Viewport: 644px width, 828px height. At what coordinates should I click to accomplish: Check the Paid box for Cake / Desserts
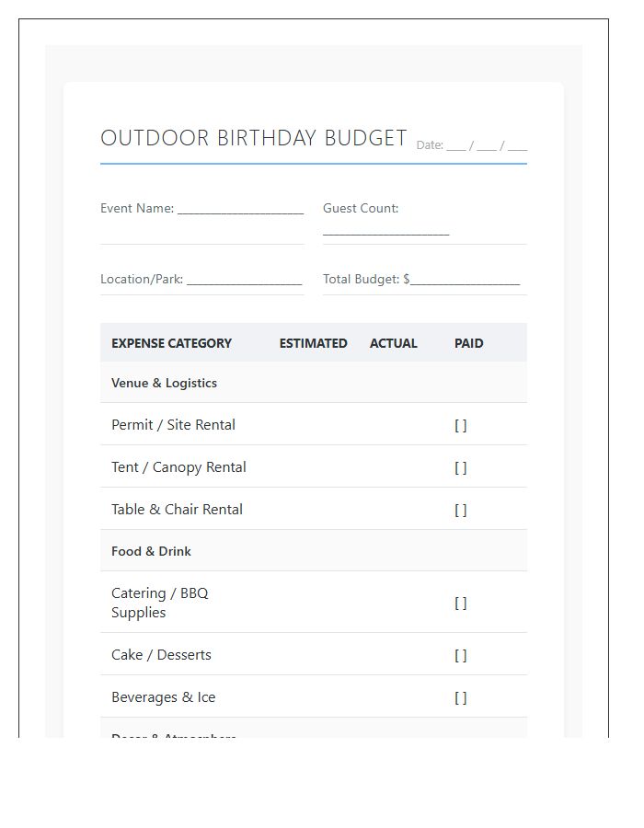click(x=460, y=655)
